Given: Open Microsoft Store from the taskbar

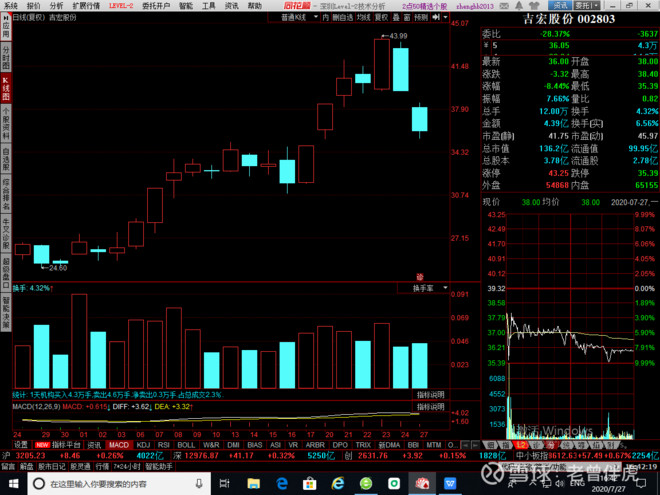Looking at the screenshot, I should click(309, 484).
